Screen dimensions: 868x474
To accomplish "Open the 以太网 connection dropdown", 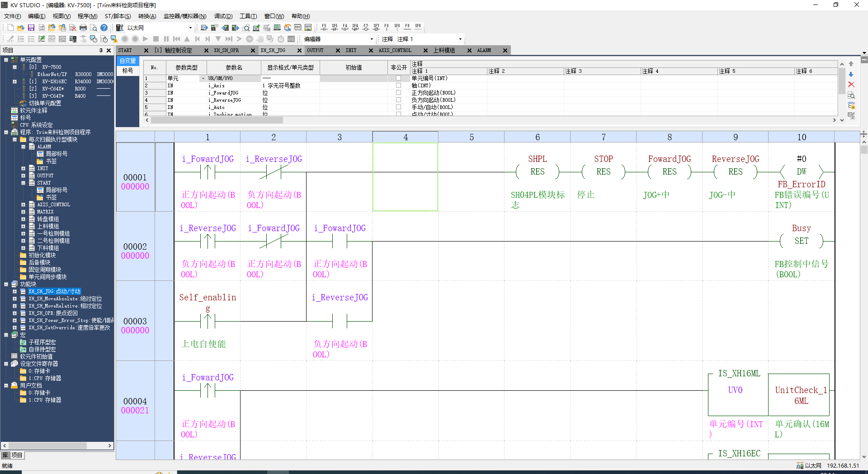I will click(190, 28).
